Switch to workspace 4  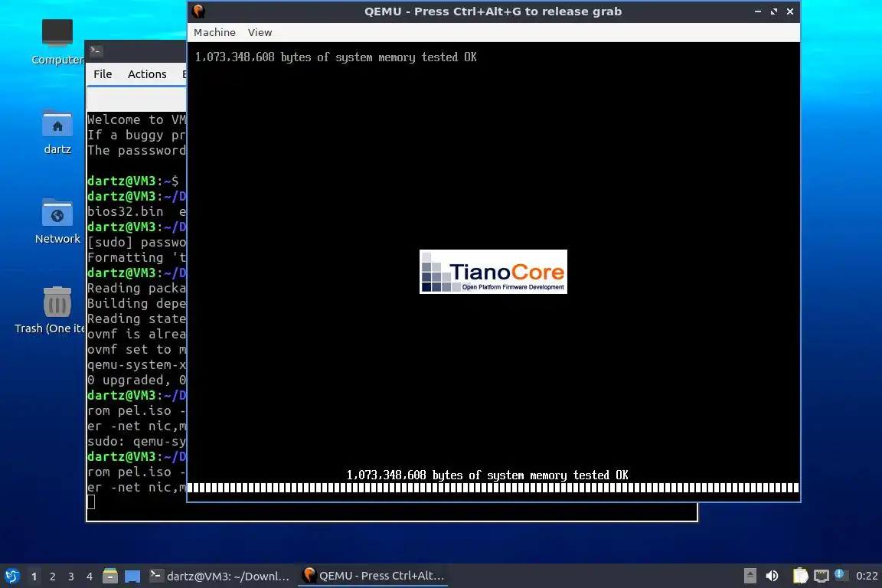(x=90, y=577)
